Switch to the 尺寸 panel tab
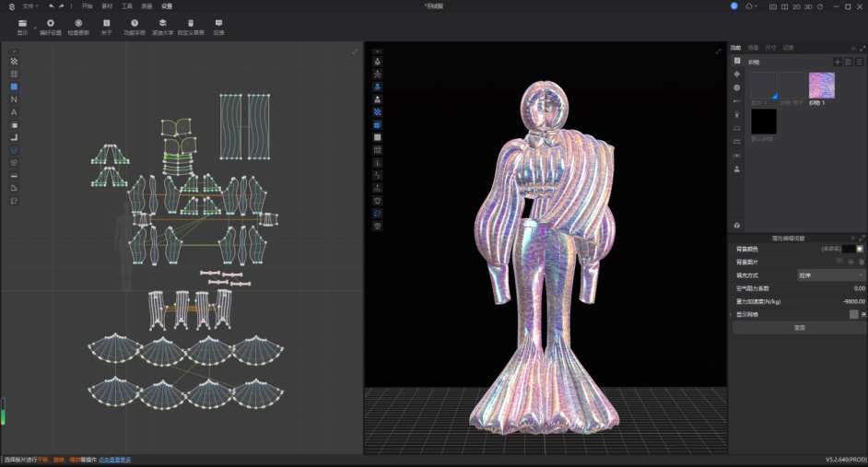868x467 pixels. coord(770,47)
